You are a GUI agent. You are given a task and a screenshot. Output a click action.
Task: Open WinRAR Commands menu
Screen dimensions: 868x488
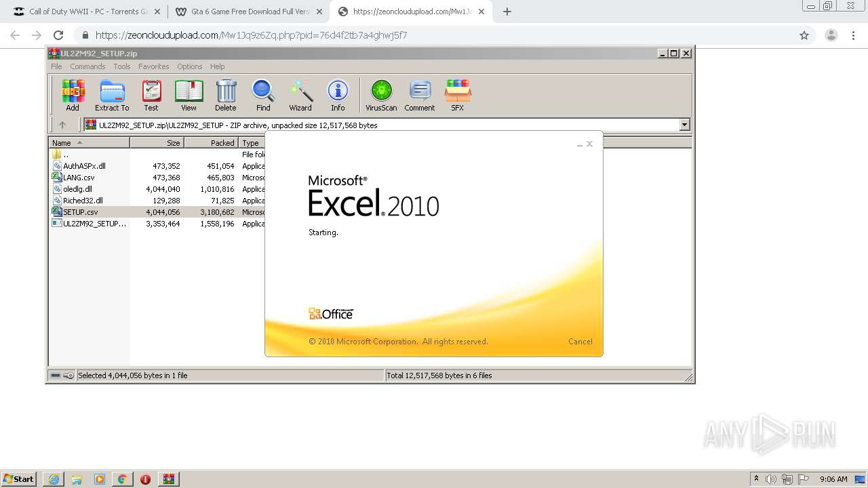pos(87,66)
